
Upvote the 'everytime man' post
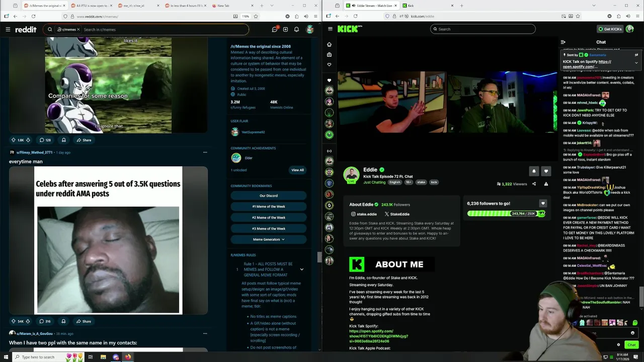[14, 321]
